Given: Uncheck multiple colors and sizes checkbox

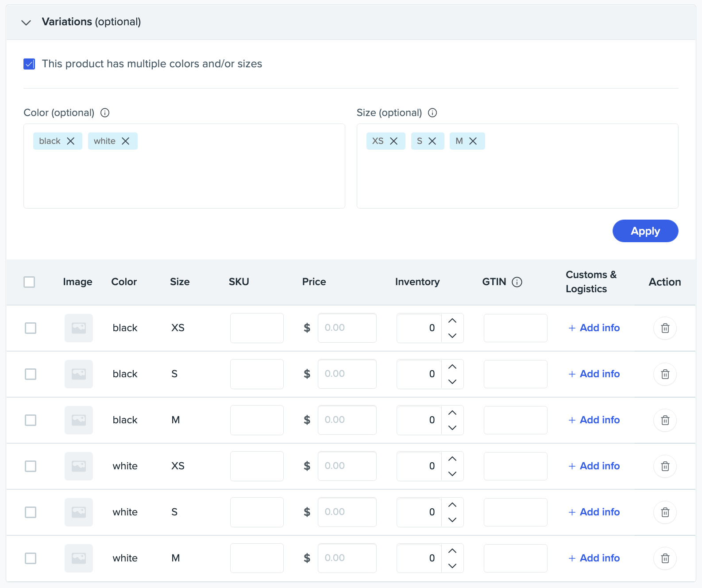Looking at the screenshot, I should tap(29, 64).
